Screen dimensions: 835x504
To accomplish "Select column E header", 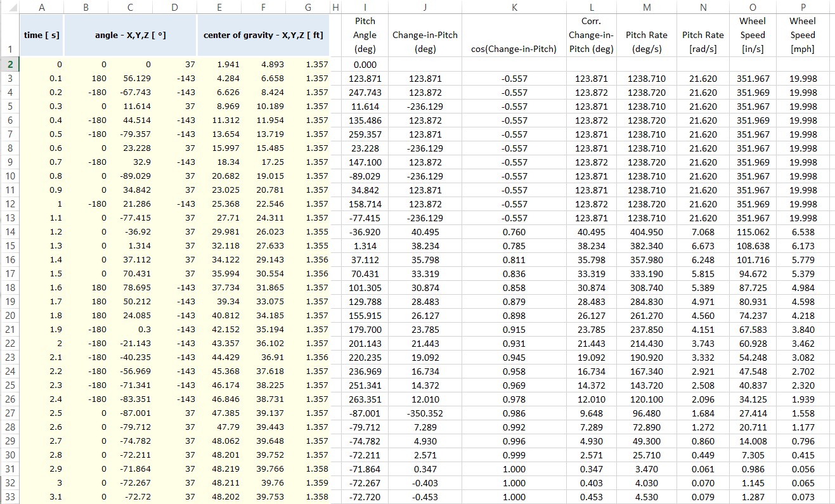I will [x=219, y=6].
